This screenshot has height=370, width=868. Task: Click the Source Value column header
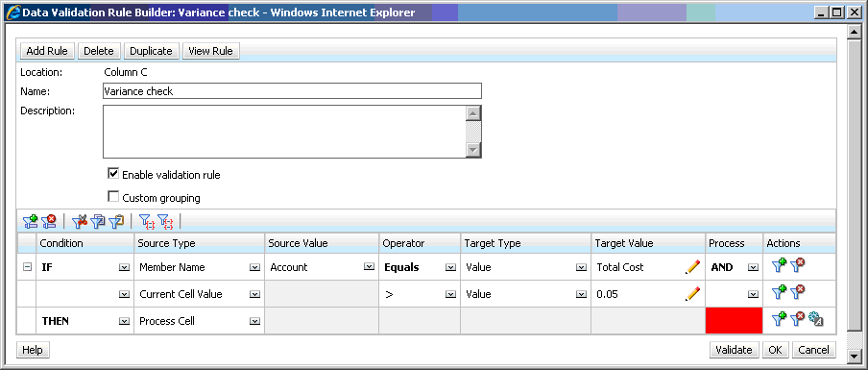(322, 243)
